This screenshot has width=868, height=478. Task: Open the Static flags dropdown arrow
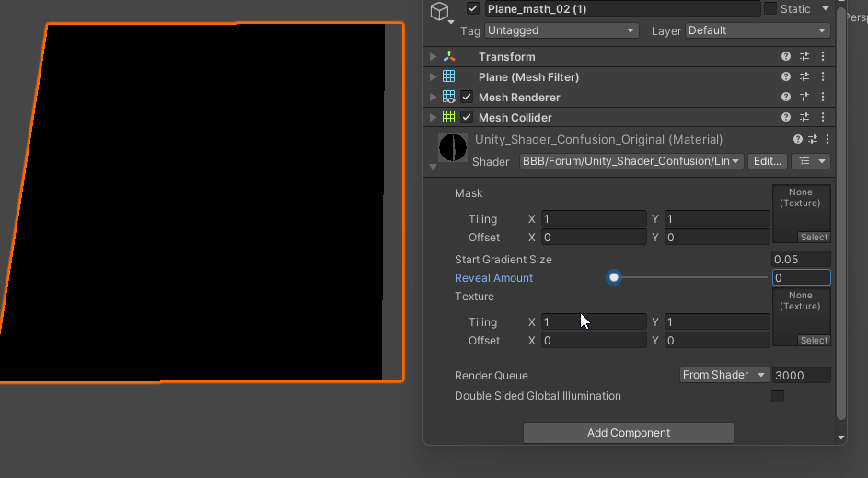pyautogui.click(x=826, y=9)
